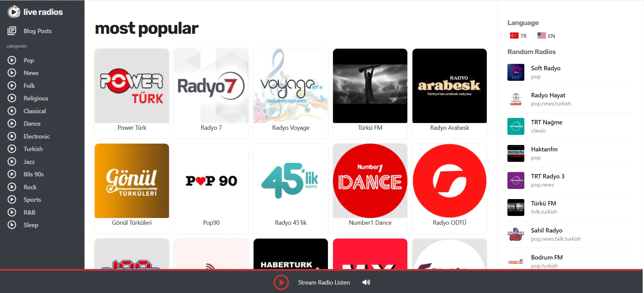Click the Haktanfm random radio entry
The width and height of the screenshot is (644, 293).
tap(544, 149)
